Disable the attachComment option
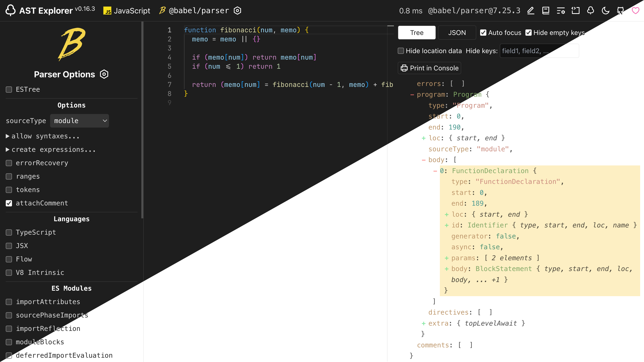Viewport: 644px width, 362px height. click(9, 203)
